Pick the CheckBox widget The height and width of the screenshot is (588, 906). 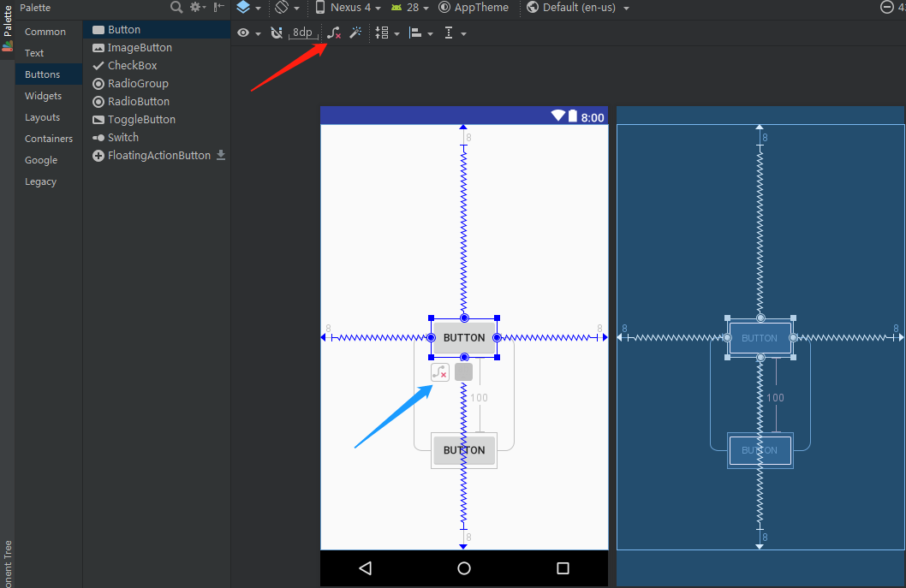pos(157,65)
